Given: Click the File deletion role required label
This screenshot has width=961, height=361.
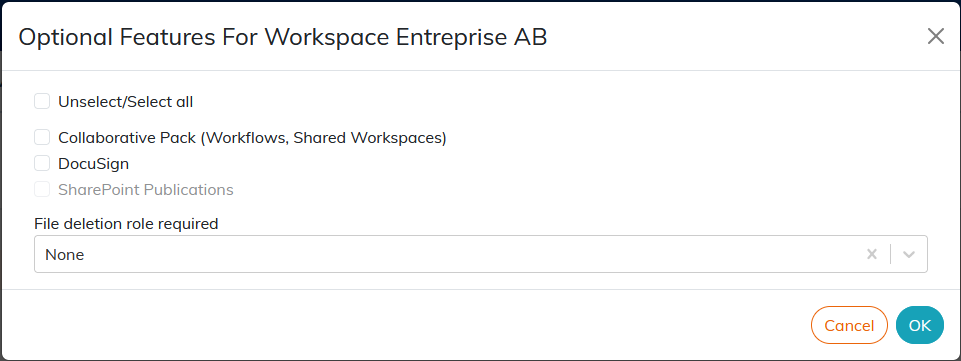Looking at the screenshot, I should (126, 224).
